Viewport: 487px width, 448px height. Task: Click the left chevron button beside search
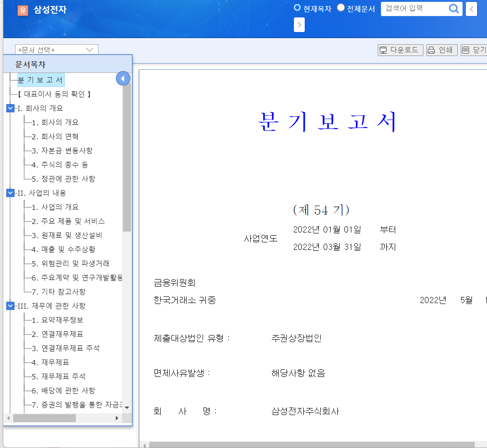point(471,9)
